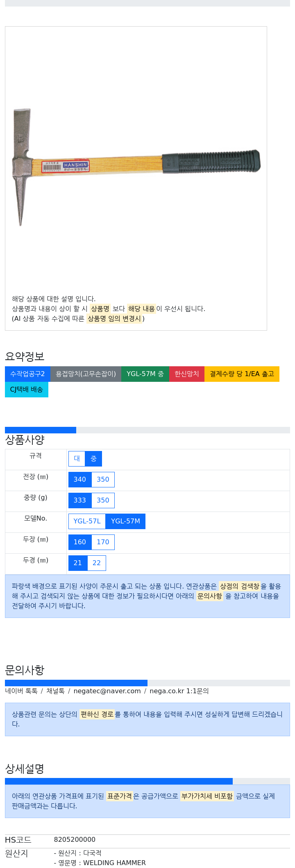Select head diameter 22
Screen dimensions: 295x868
(x=97, y=563)
